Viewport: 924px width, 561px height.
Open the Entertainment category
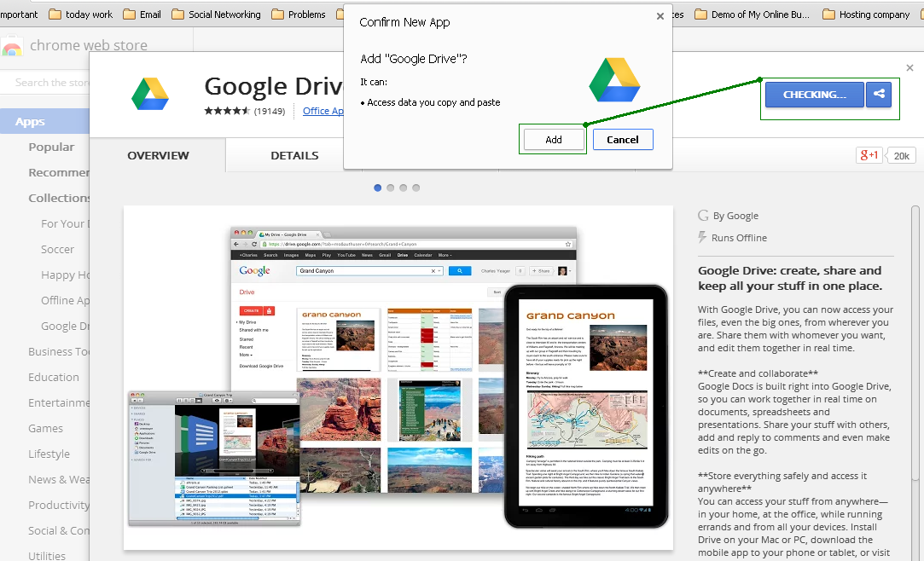59,402
